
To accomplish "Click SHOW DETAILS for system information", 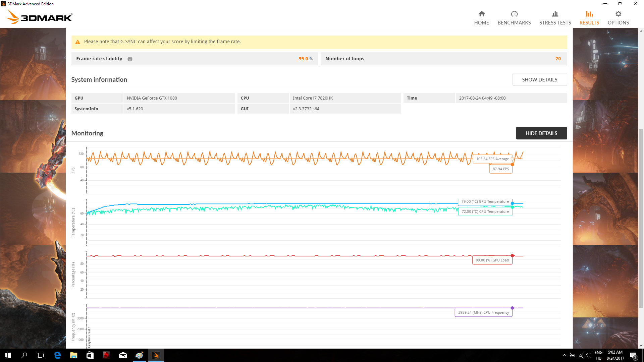I will (x=540, y=79).
